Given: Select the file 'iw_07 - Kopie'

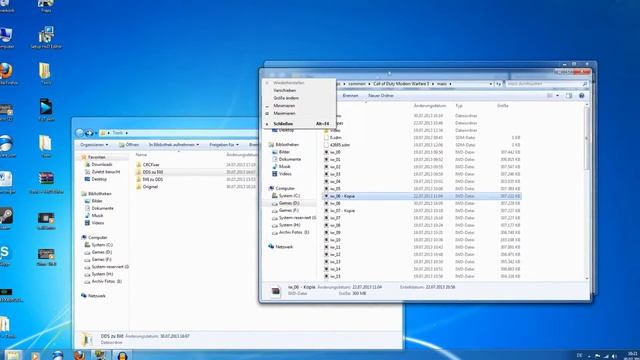Looking at the screenshot, I should [342, 211].
